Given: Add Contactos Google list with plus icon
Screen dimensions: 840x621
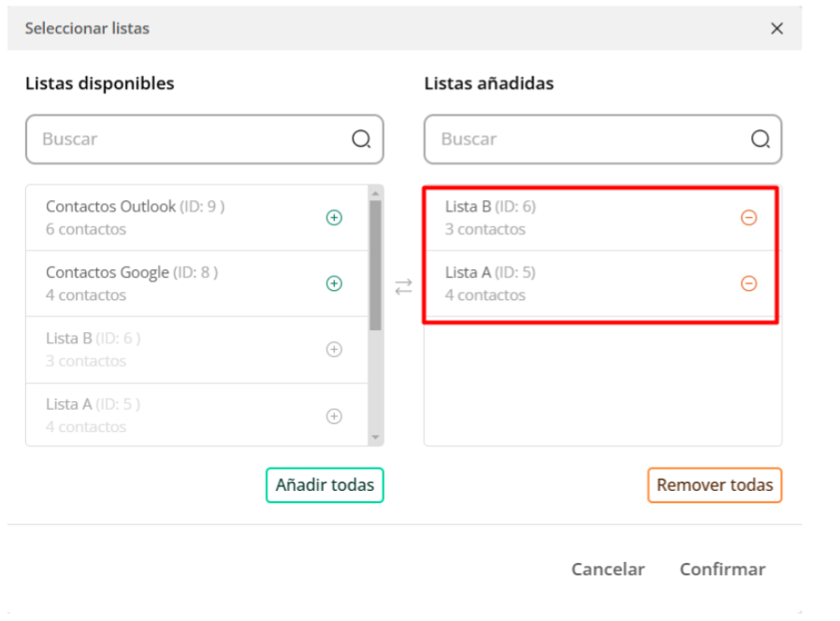Looking at the screenshot, I should pos(334,283).
